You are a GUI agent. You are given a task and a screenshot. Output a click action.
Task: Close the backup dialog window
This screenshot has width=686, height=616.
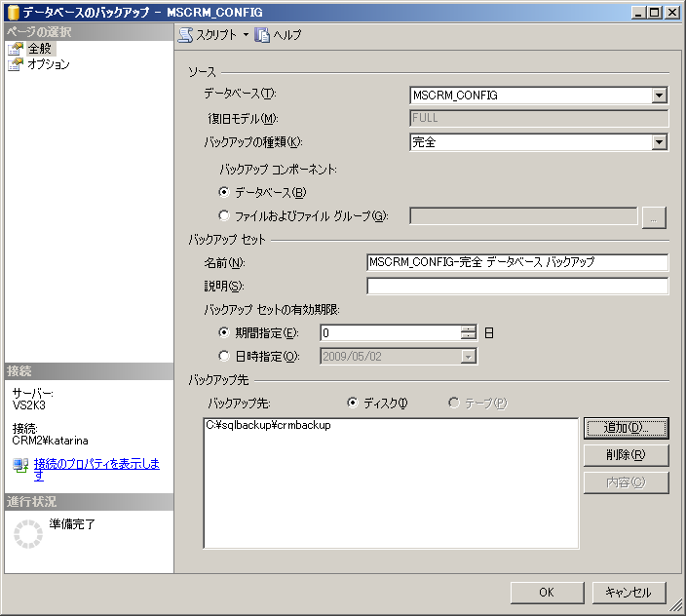click(671, 13)
